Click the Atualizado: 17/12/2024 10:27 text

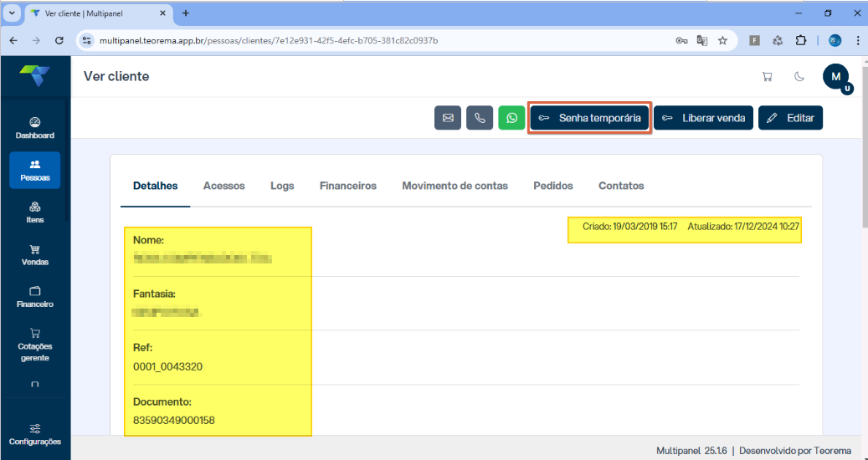743,227
